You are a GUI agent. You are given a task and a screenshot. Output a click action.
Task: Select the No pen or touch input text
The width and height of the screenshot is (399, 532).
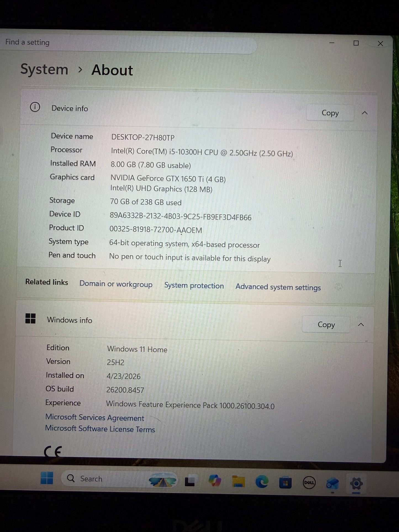pyautogui.click(x=190, y=258)
